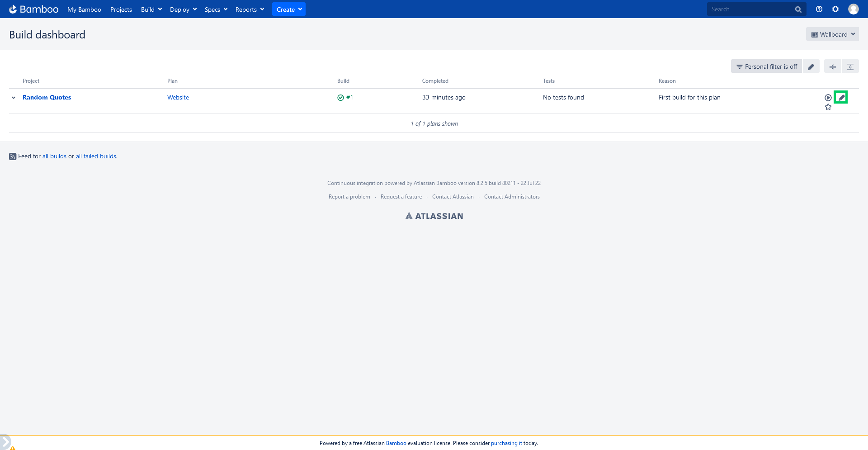The height and width of the screenshot is (450, 868).
Task: Click Contact Administrators link
Action: point(512,197)
